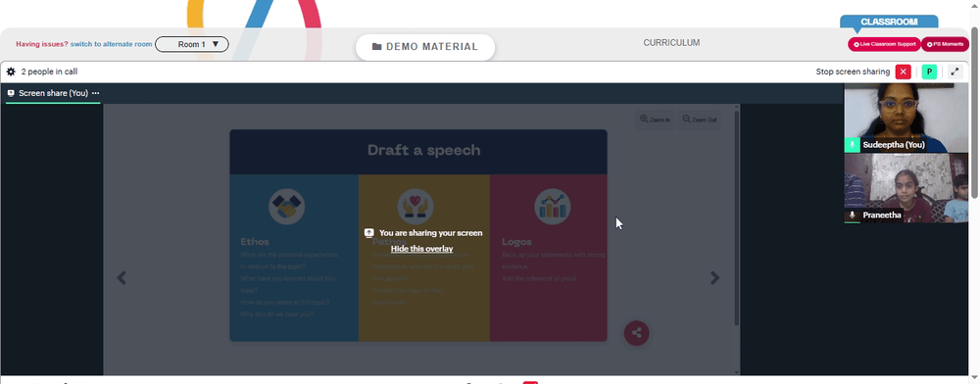Click Stop screen sharing text
Viewport: 980px width, 384px height.
[x=854, y=72]
